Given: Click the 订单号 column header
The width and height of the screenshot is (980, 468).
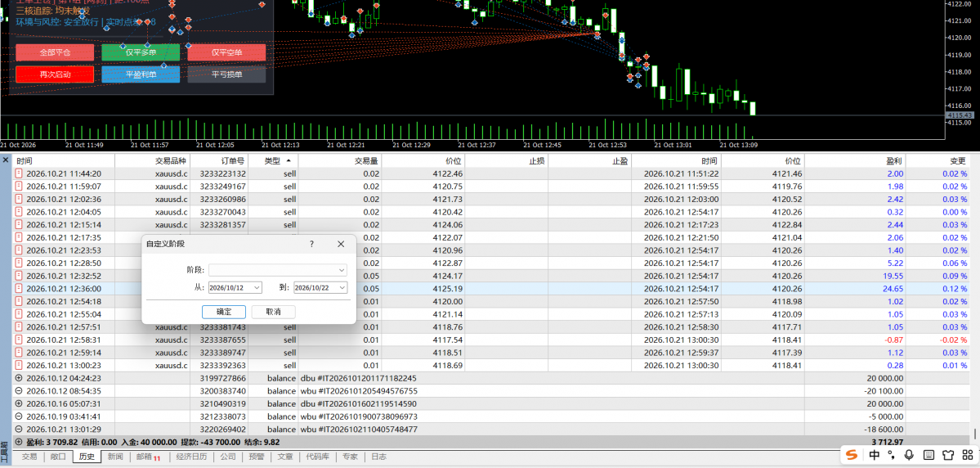Looking at the screenshot, I should click(219, 161).
